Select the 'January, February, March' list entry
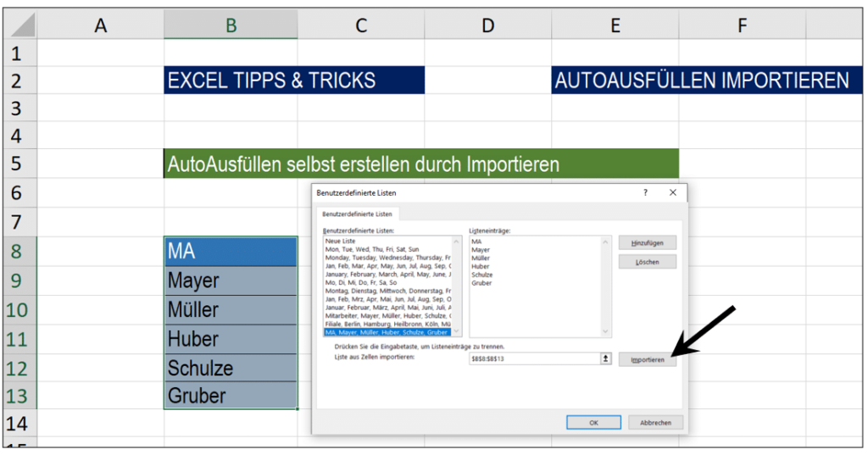868x455 pixels. tap(388, 274)
